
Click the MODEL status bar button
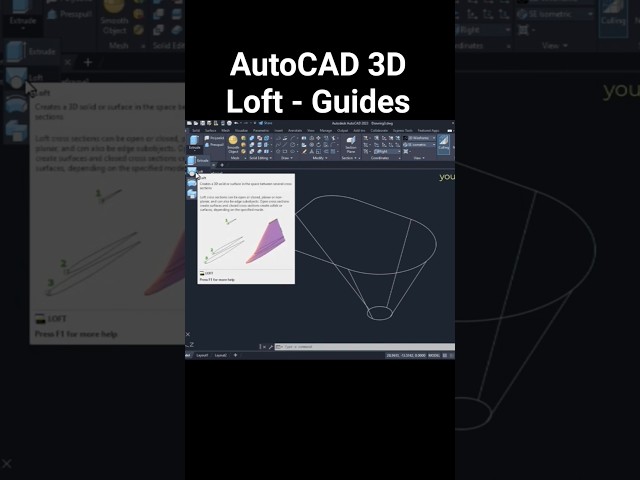[434, 356]
